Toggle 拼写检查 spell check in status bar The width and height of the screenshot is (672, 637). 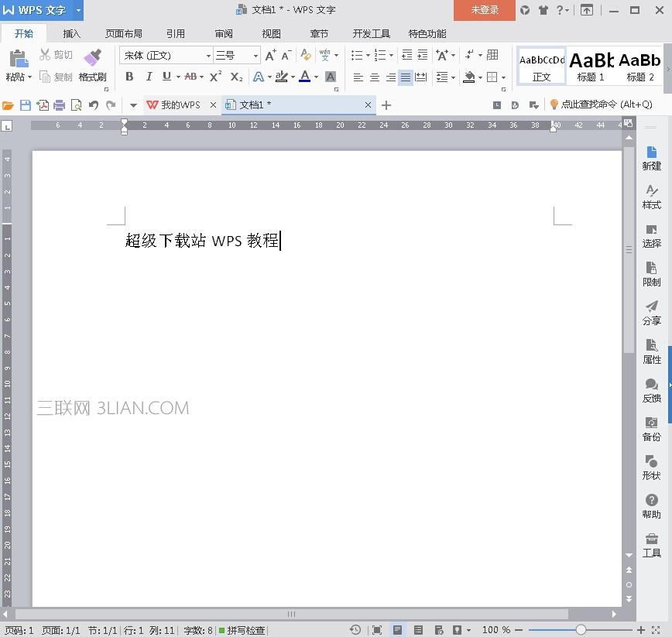(242, 630)
